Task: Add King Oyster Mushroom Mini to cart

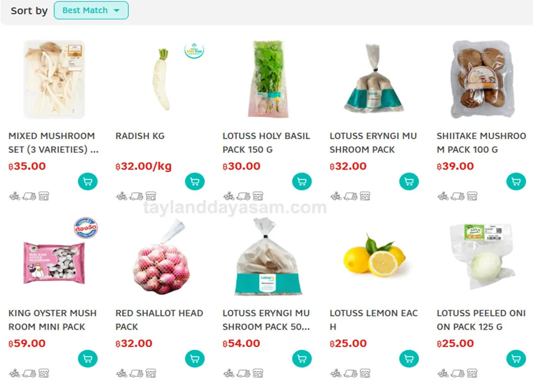Action: pyautogui.click(x=88, y=359)
